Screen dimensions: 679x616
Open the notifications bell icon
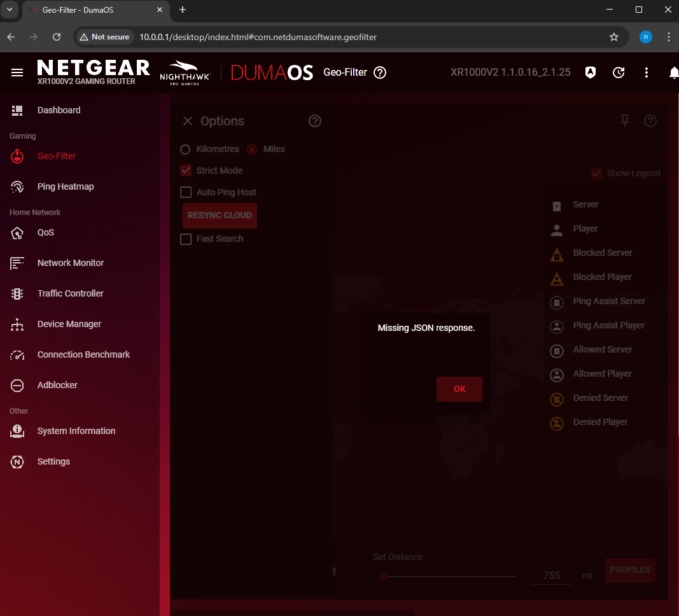673,73
